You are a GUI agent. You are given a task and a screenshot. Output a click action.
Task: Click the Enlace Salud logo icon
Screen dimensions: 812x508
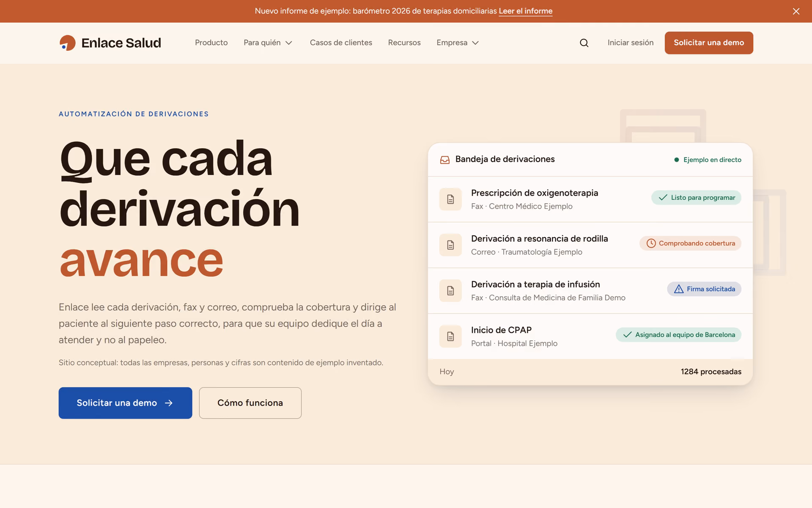(x=67, y=43)
